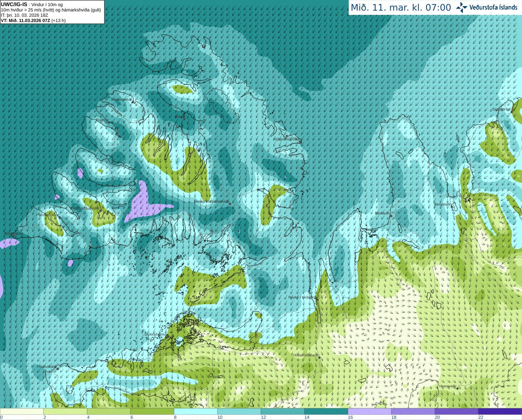Select the 8–10 m/s light cyan legend swatch
The height and width of the screenshot is (420, 522).
coord(196,411)
